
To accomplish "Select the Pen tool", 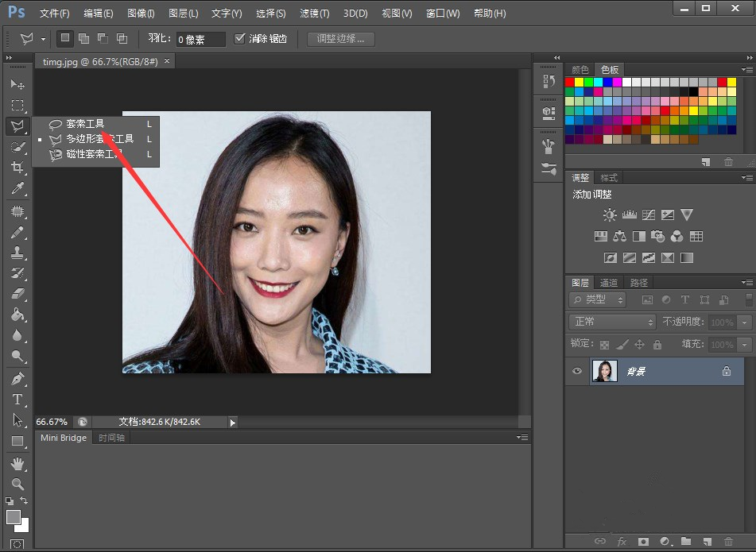I will pyautogui.click(x=17, y=378).
